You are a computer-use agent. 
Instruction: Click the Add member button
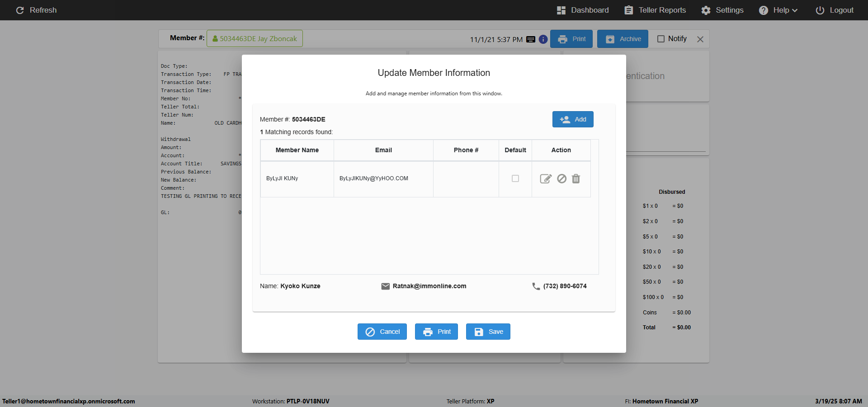pos(573,119)
